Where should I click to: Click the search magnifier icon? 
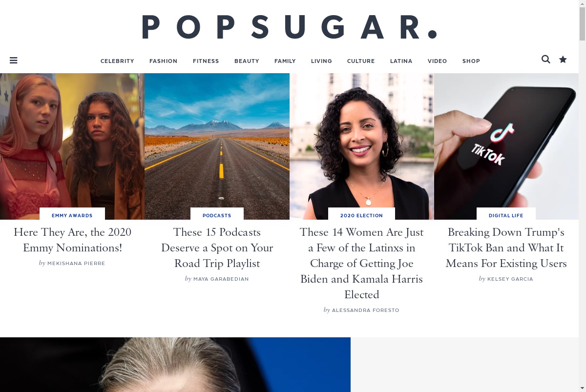pyautogui.click(x=546, y=59)
